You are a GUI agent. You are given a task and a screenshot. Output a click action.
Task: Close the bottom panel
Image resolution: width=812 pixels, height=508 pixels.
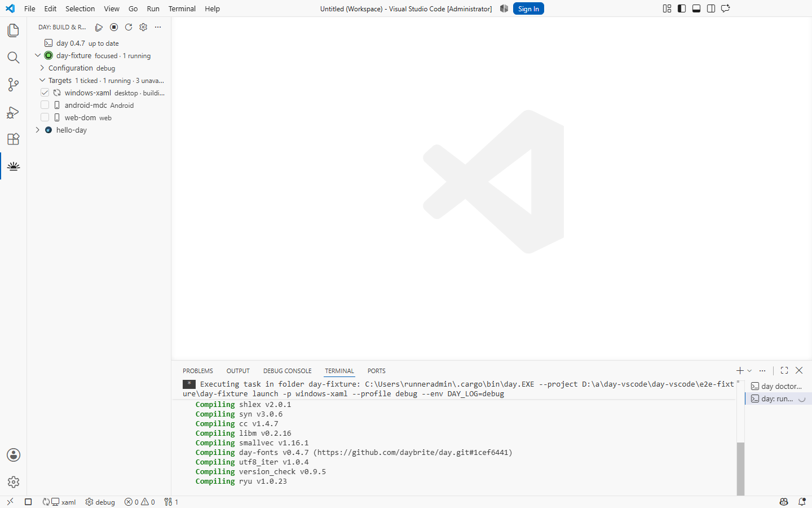[x=799, y=370]
